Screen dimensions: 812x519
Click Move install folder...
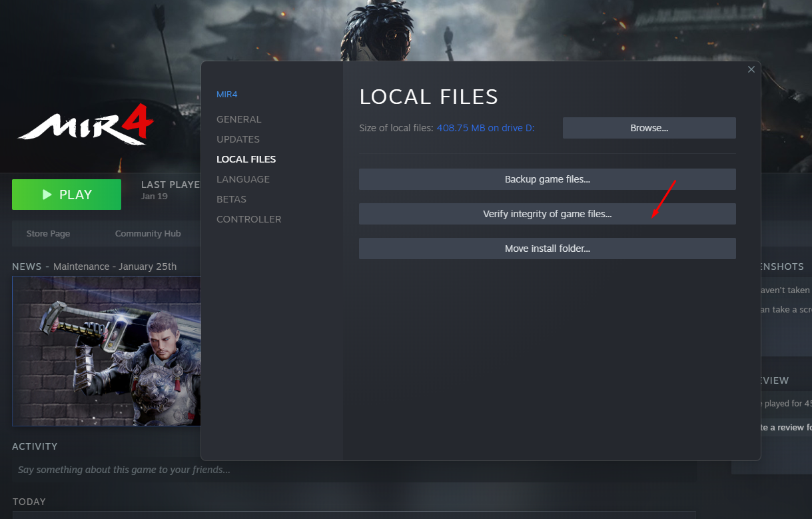coord(548,249)
